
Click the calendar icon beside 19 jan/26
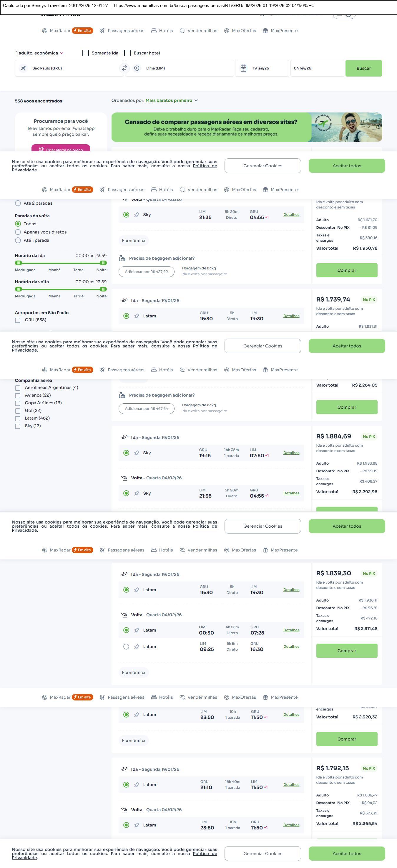click(x=243, y=68)
